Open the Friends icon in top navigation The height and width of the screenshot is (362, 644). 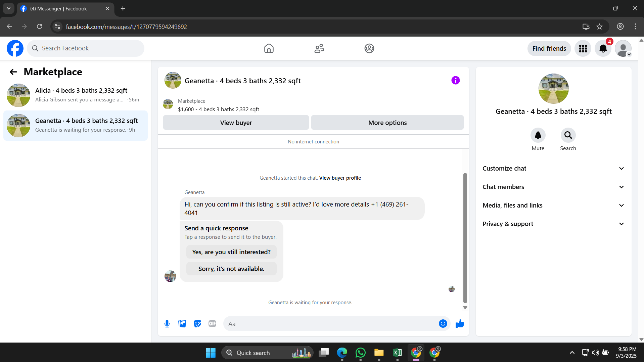pyautogui.click(x=319, y=48)
